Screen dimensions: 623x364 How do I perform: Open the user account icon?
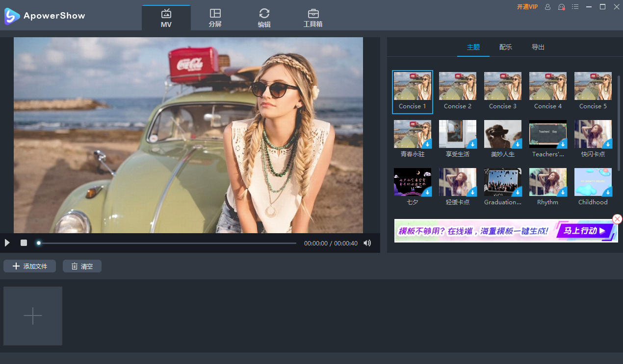[548, 7]
